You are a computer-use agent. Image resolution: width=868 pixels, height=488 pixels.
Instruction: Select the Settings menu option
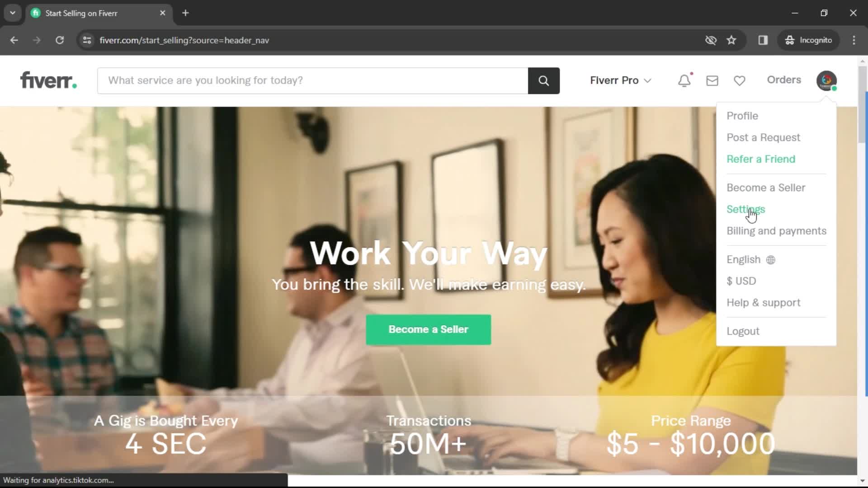pyautogui.click(x=746, y=209)
